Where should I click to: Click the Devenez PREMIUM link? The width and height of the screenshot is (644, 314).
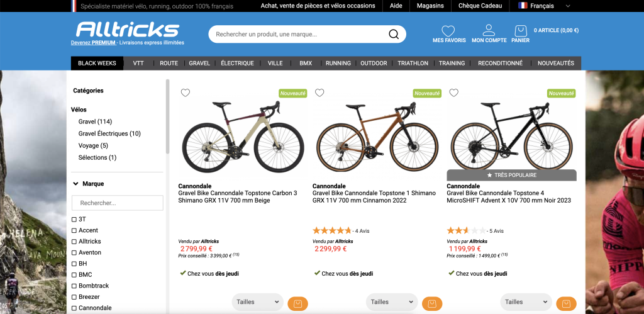94,43
